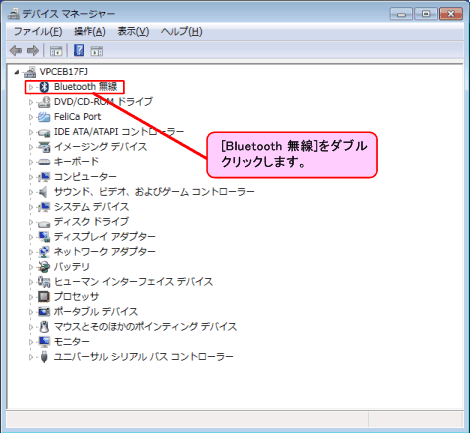471x434 pixels.
Task: Select the FeliCa Port icon
Action: coord(44,117)
